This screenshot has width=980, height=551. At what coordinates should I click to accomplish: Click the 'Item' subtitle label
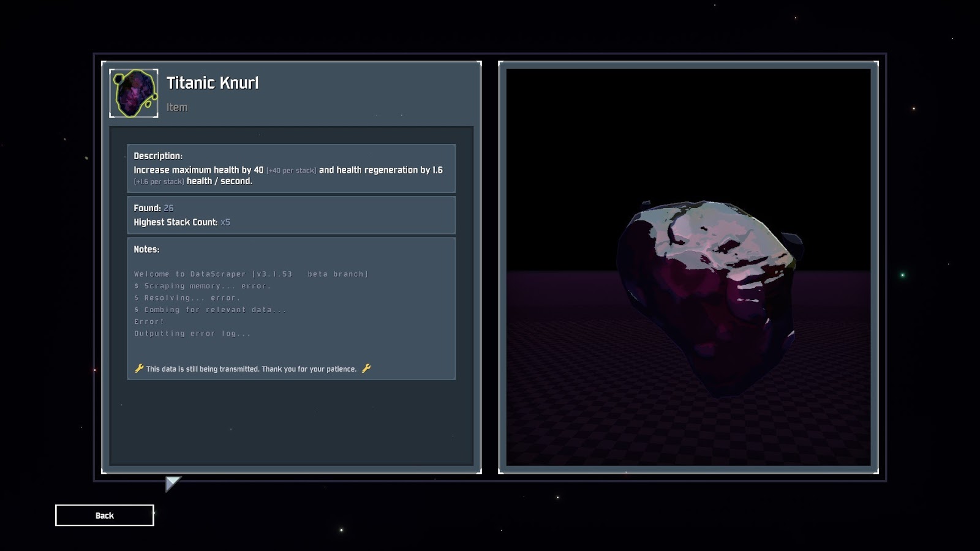pyautogui.click(x=177, y=107)
